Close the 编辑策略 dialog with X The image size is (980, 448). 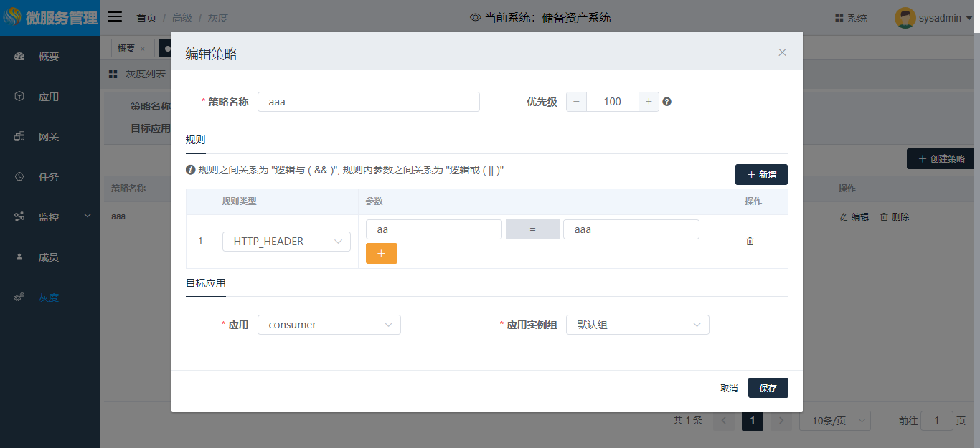[x=782, y=52]
